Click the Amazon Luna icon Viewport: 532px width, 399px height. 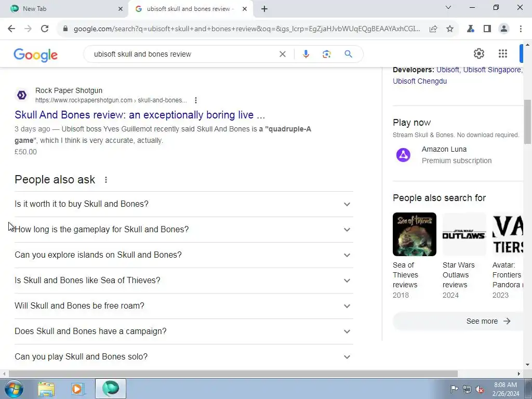[403, 155]
